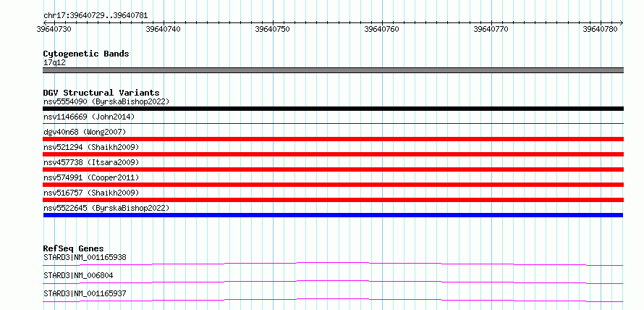Screen dimensions: 644x310
Task: Select the red nsv516757 variant bar
Action: click(x=333, y=200)
